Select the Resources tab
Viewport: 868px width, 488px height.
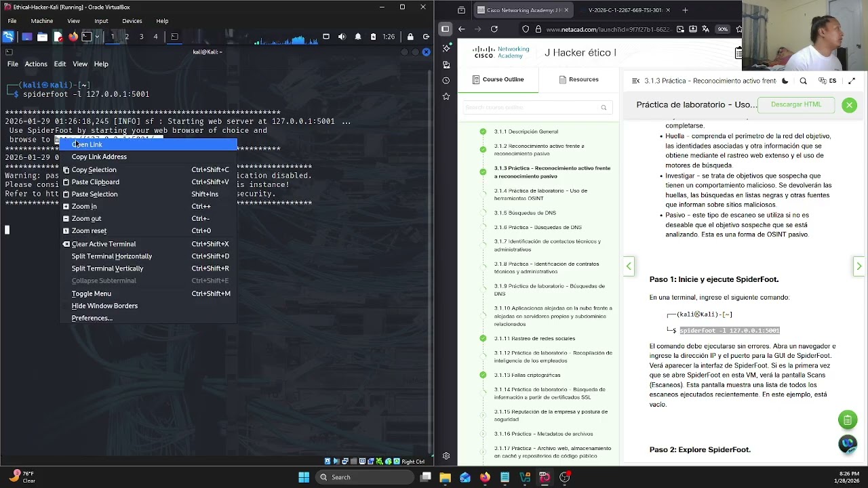(579, 79)
